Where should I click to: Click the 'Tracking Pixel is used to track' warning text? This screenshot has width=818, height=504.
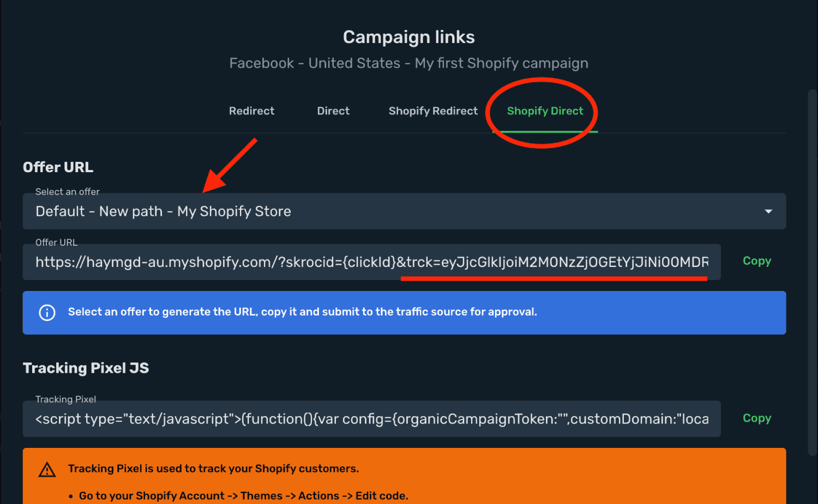coord(213,469)
